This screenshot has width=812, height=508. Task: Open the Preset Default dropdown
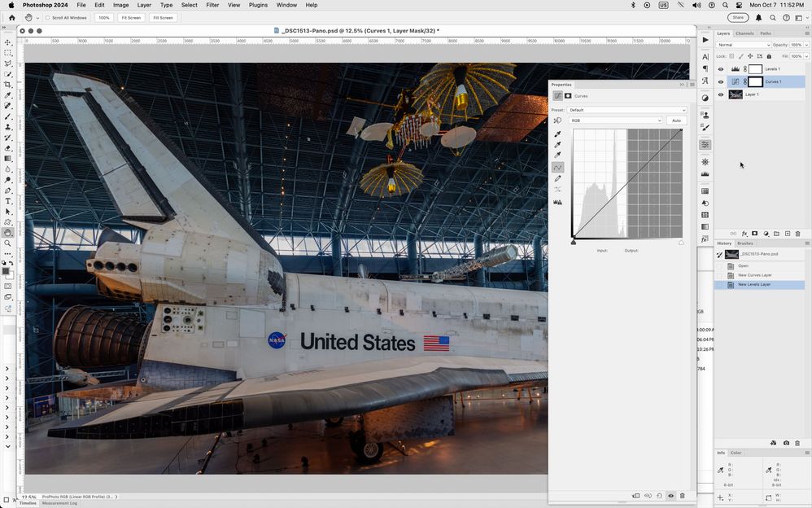pyautogui.click(x=627, y=110)
